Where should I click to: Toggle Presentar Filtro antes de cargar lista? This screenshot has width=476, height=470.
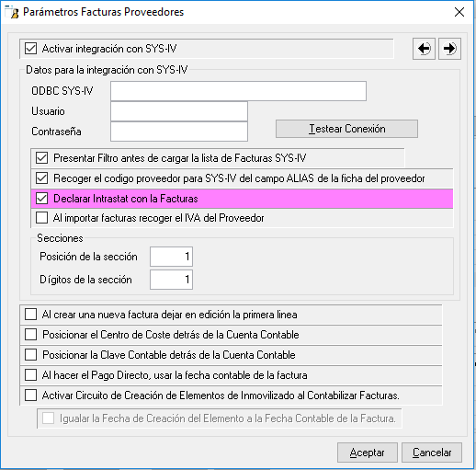[42, 158]
